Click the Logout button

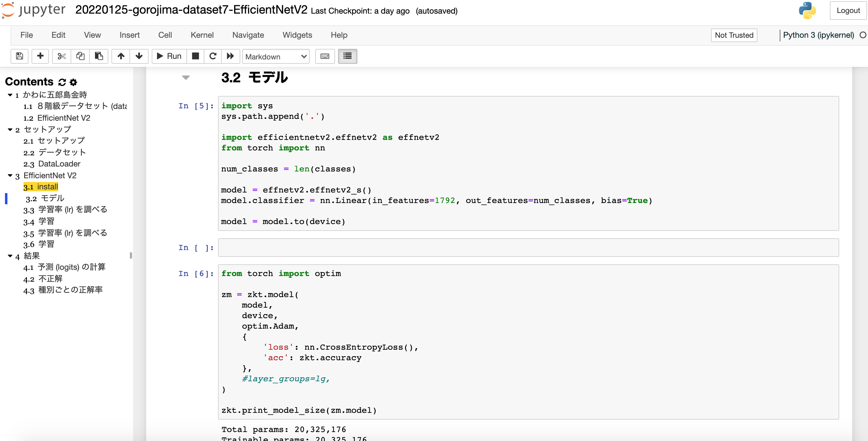coord(848,11)
